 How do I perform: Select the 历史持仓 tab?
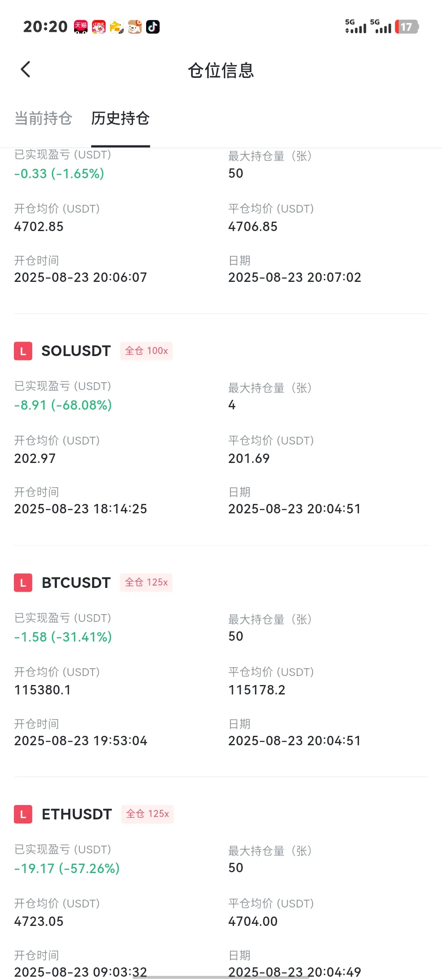click(x=120, y=118)
